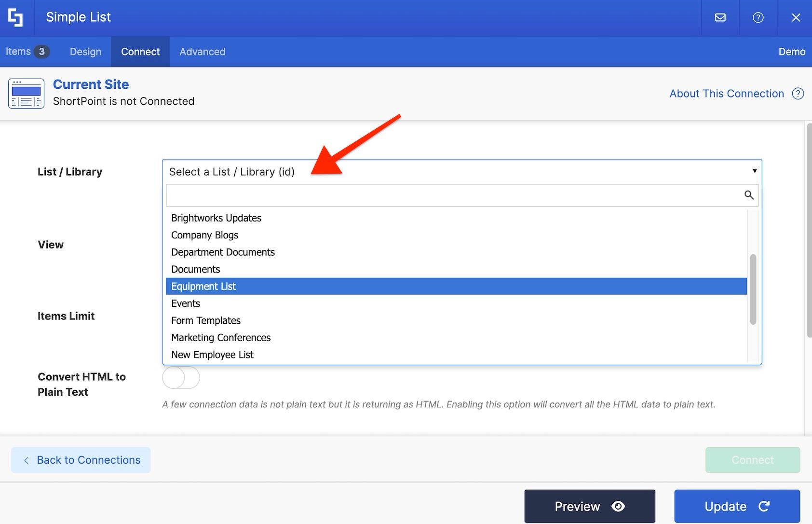The image size is (812, 524).
Task: Close the Simple List dialog
Action: point(796,17)
